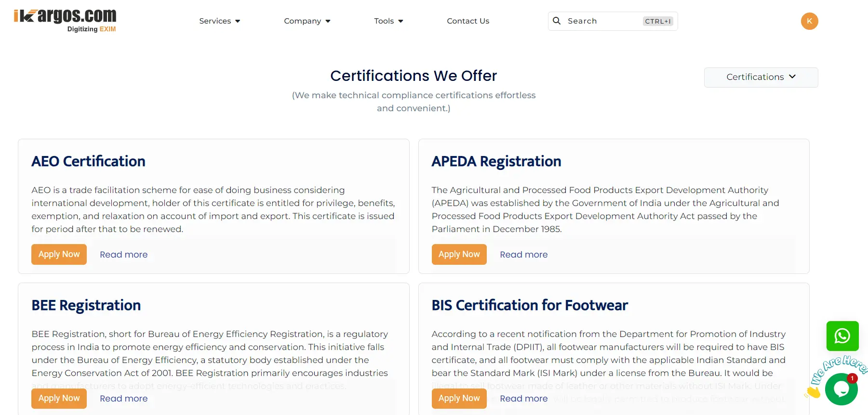This screenshot has height=415, width=868.
Task: Apply Now for BIS Footwear Certification
Action: [459, 398]
